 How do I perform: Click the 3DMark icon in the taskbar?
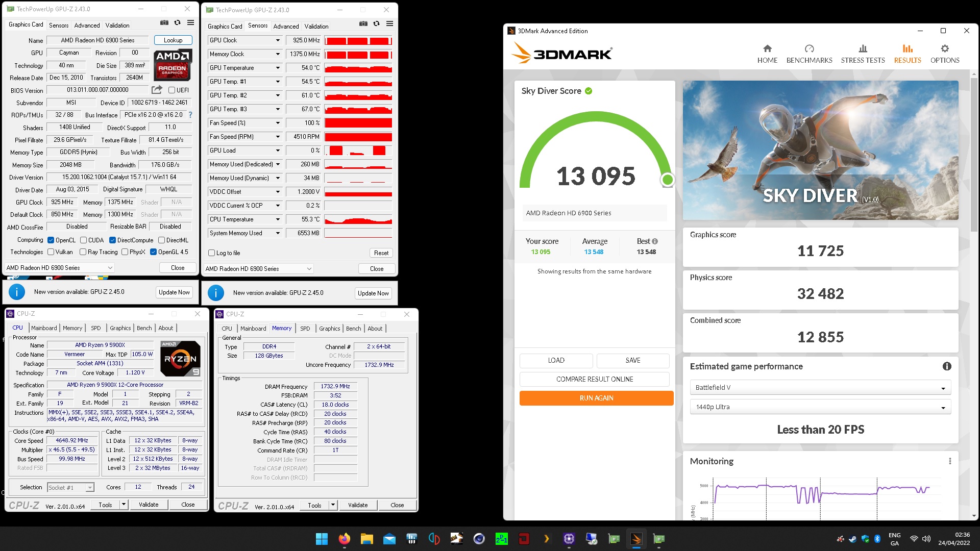coord(636,539)
